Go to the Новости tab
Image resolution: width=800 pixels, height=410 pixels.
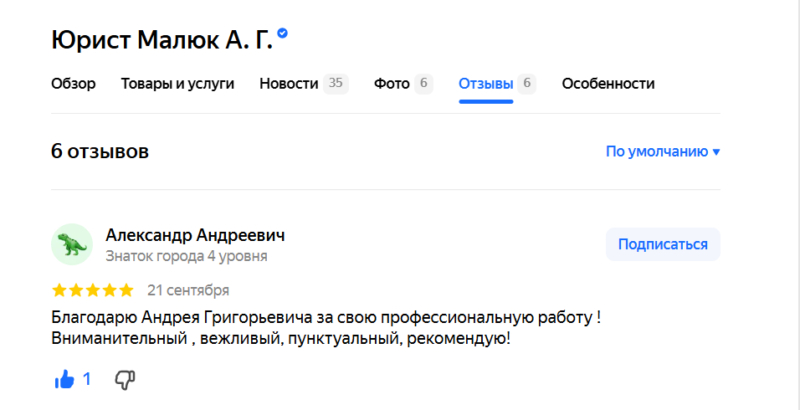coord(289,83)
